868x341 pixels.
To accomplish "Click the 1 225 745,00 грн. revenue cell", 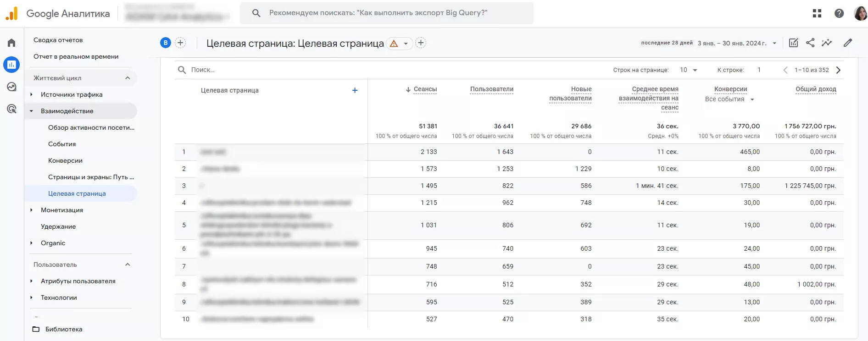I will (x=810, y=186).
